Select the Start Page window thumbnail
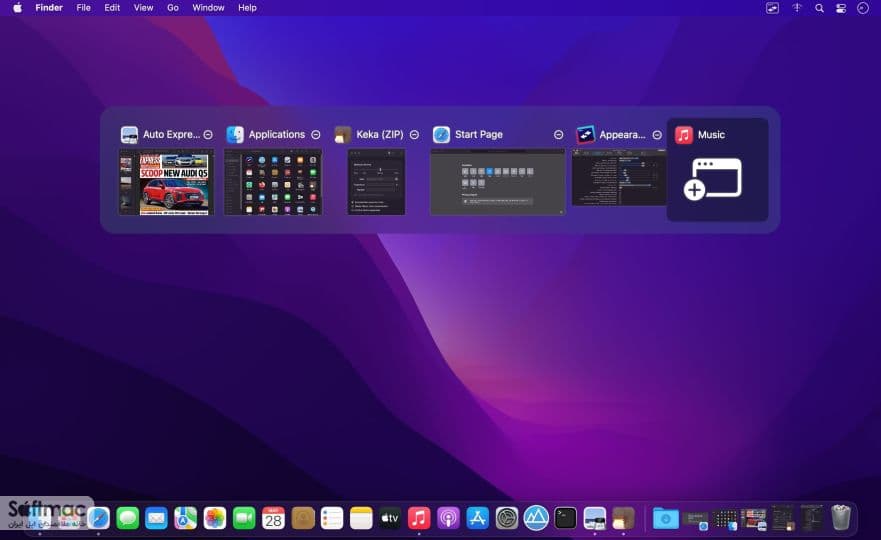Viewport: 881px width, 540px height. [x=497, y=181]
